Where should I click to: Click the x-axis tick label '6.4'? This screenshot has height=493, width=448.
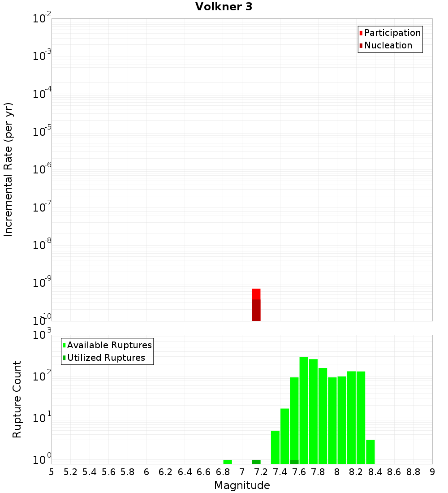click(x=185, y=472)
